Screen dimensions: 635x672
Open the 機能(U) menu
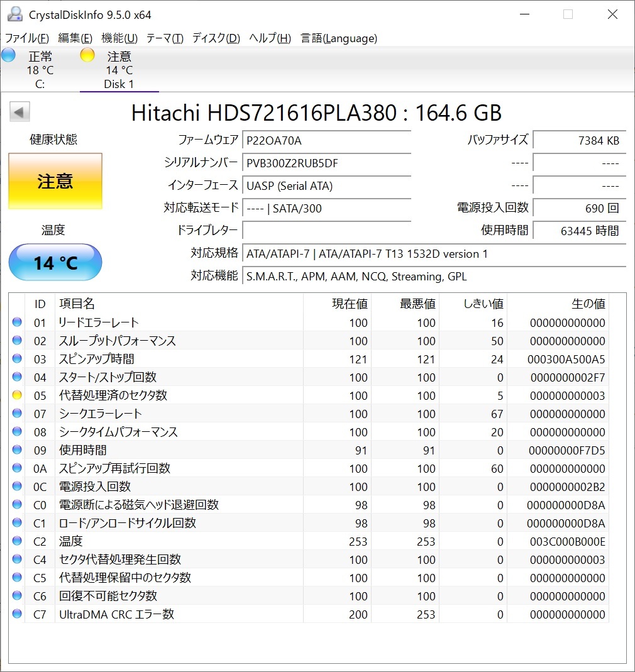point(119,38)
